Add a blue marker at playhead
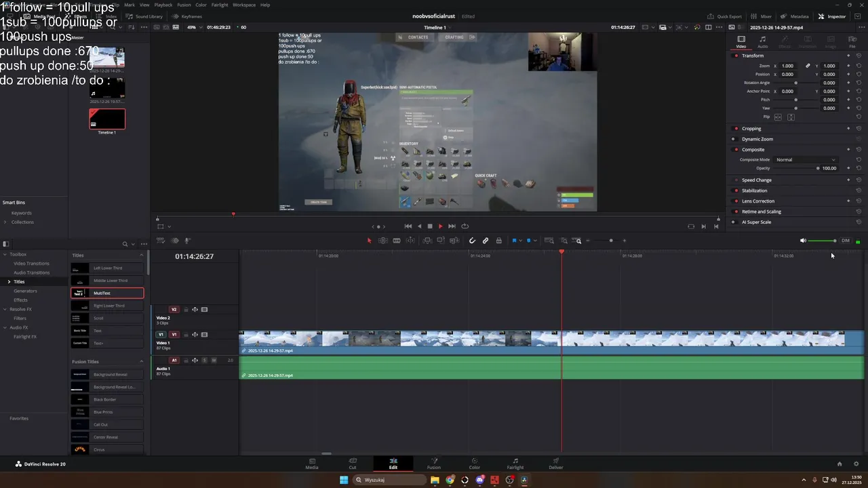Image resolution: width=868 pixels, height=488 pixels. point(529,241)
